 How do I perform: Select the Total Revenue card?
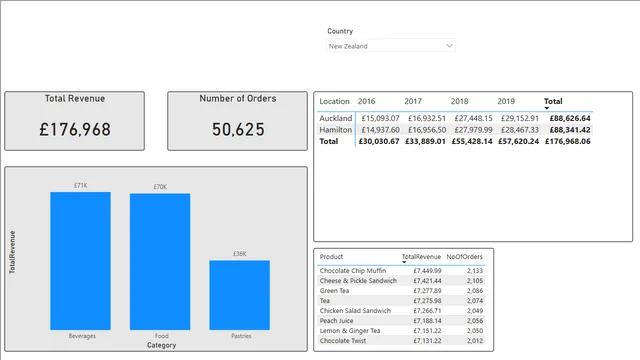click(x=75, y=121)
